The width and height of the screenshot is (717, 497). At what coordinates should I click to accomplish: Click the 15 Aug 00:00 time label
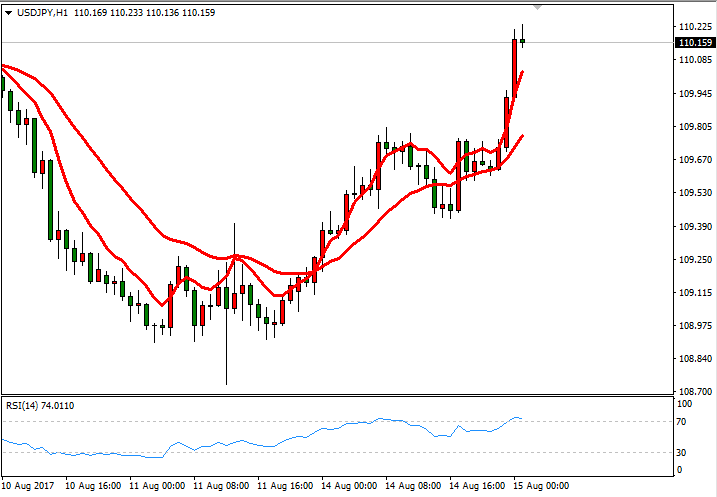pos(541,486)
